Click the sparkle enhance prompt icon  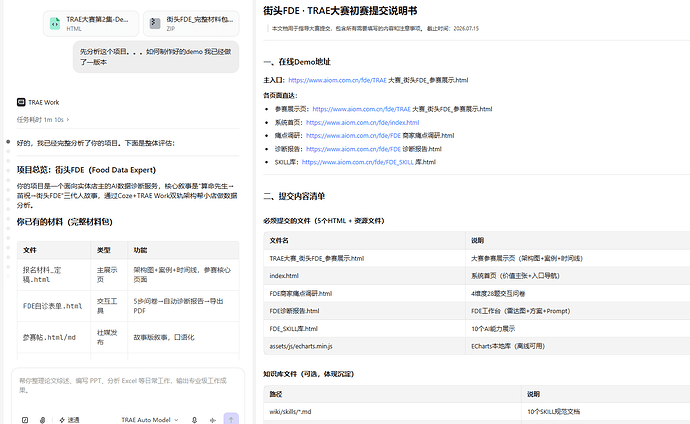pos(213,420)
